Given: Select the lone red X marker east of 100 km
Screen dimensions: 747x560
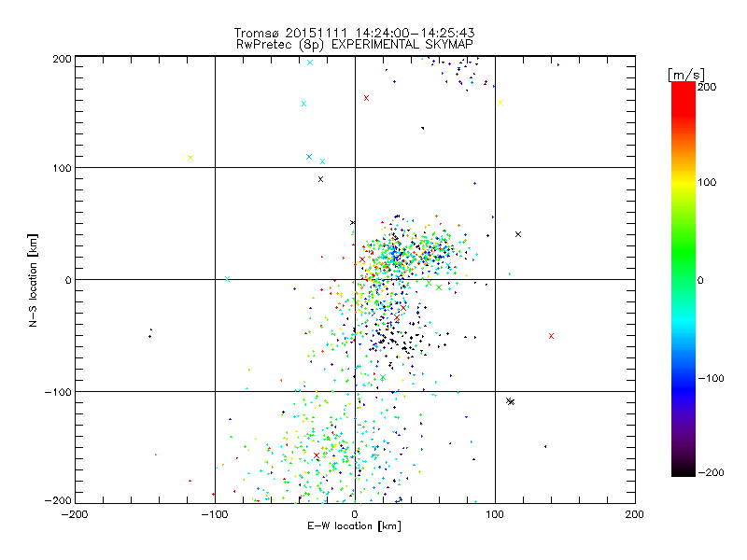Looking at the screenshot, I should 551,336.
